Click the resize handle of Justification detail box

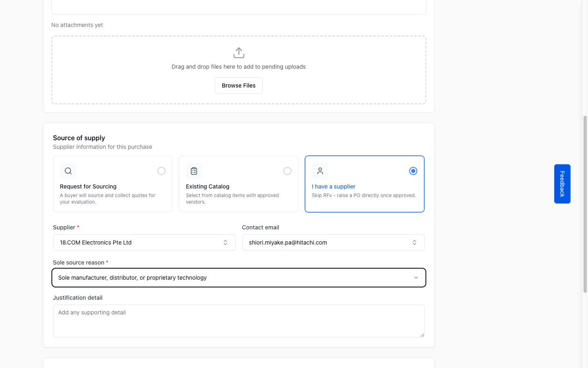[422, 335]
